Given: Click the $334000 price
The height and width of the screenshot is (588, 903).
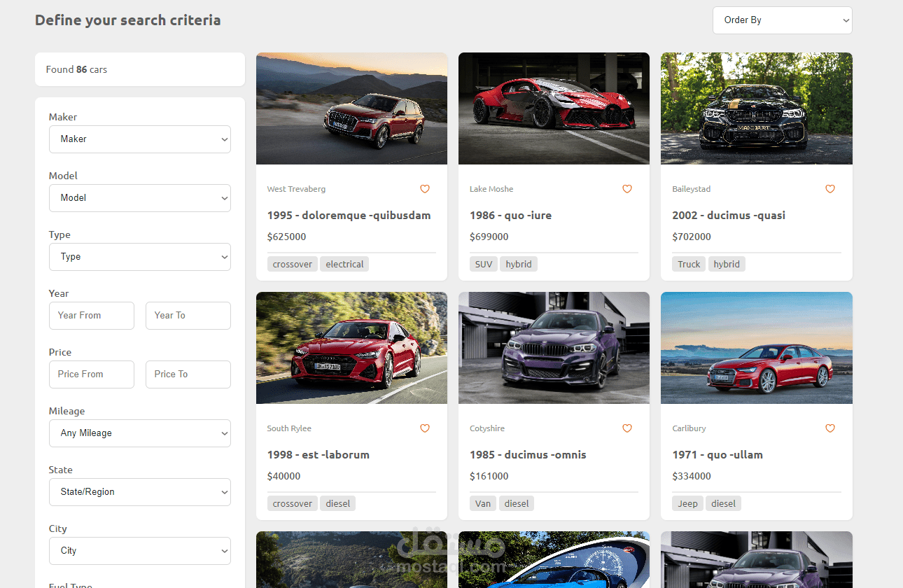Looking at the screenshot, I should pos(692,476).
